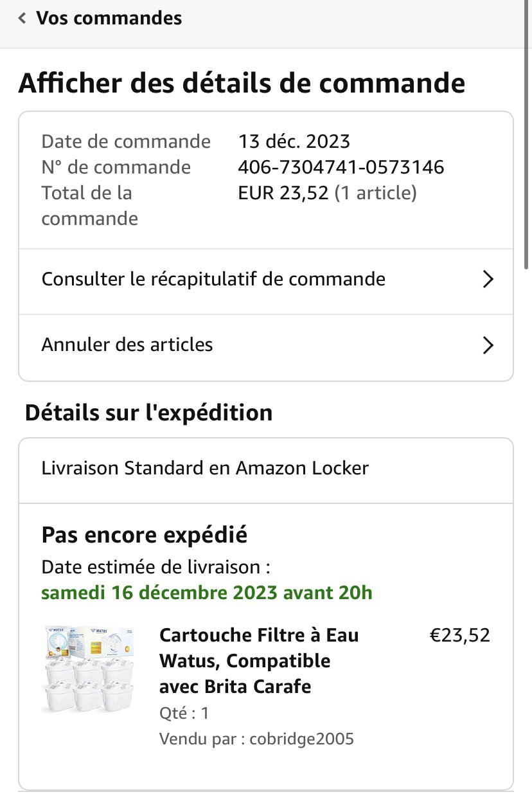Open Consulter le récapitulatif de commande
The height and width of the screenshot is (801, 532).
tap(213, 280)
